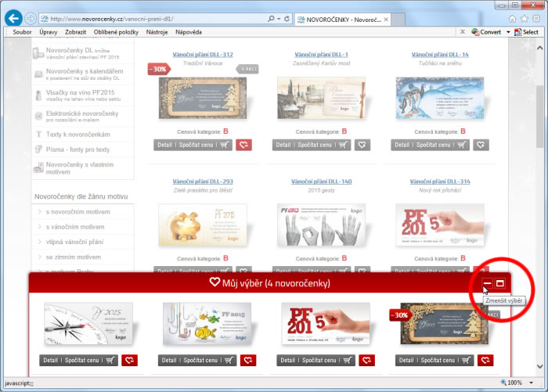
Task: Open Novoročenky DL sidebar category
Action: (x=83, y=53)
